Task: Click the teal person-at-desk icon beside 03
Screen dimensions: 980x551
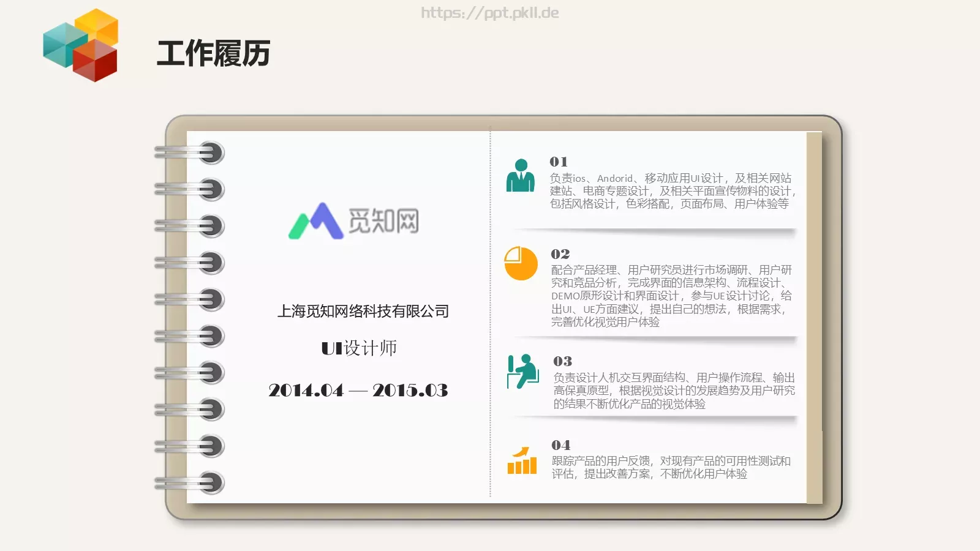Action: point(522,371)
